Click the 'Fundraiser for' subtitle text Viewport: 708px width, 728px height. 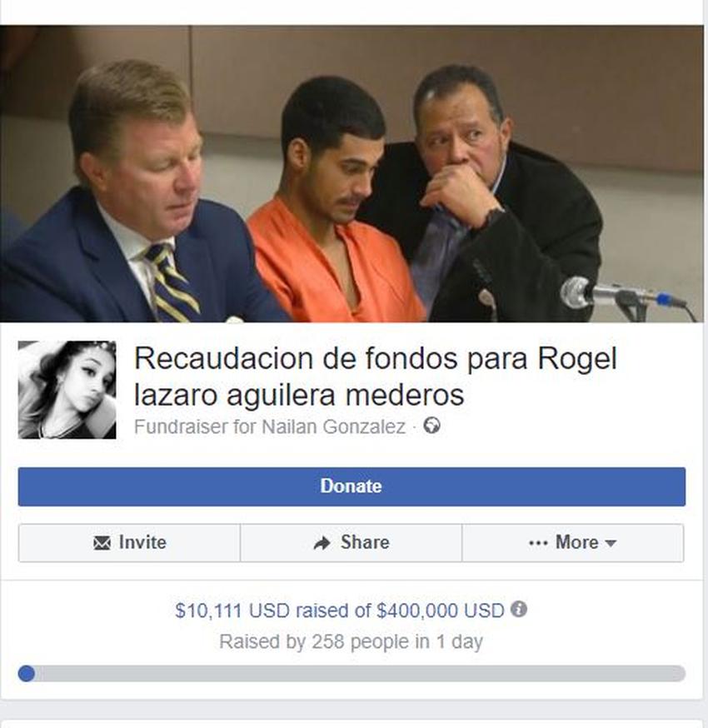196,426
